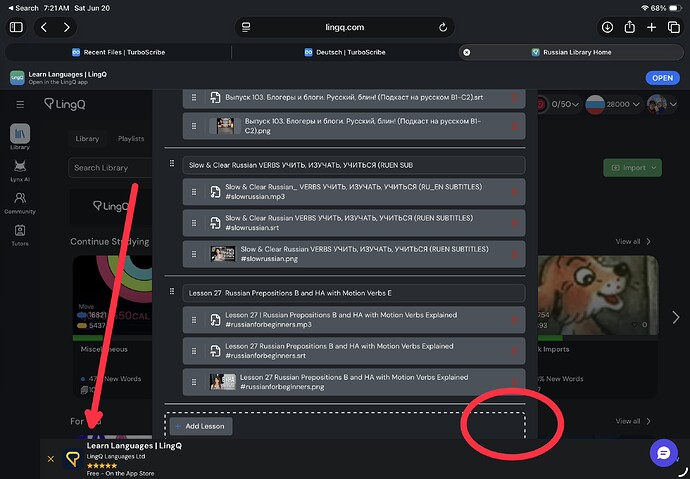Open the Выпуск 103 png thumbnail
690x479 pixels.
pos(225,126)
